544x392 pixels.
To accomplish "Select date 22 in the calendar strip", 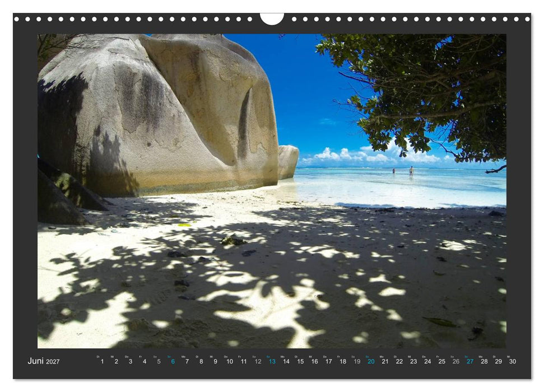I will [x=399, y=361].
